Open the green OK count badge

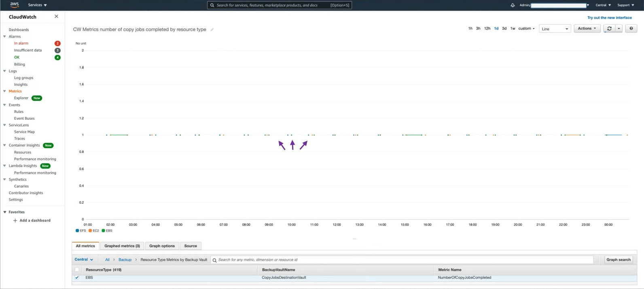[x=57, y=57]
